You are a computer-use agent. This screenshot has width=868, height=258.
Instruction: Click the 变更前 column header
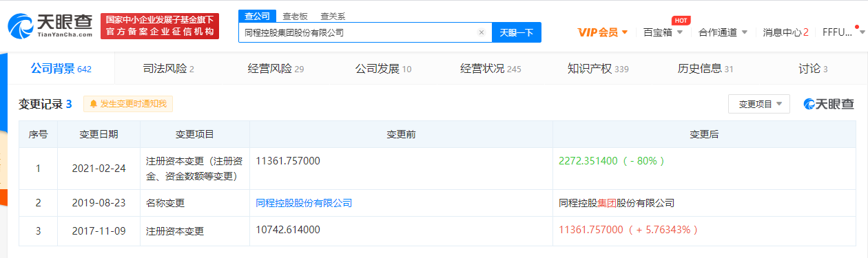401,134
